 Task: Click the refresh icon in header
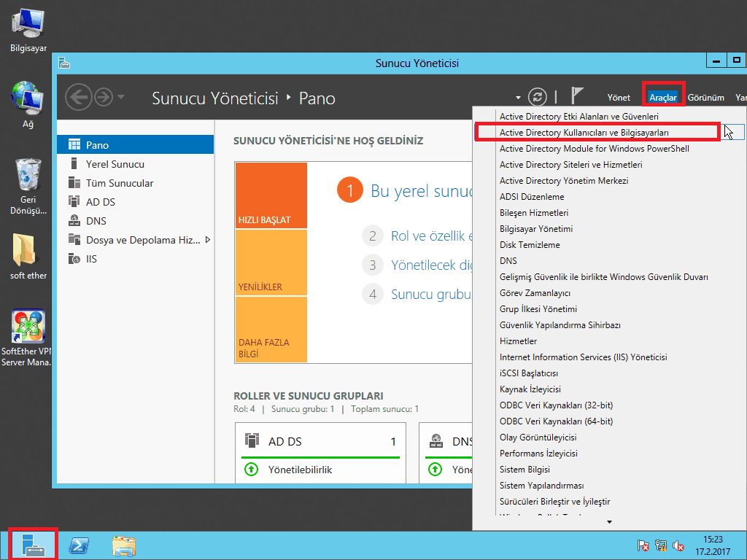538,97
